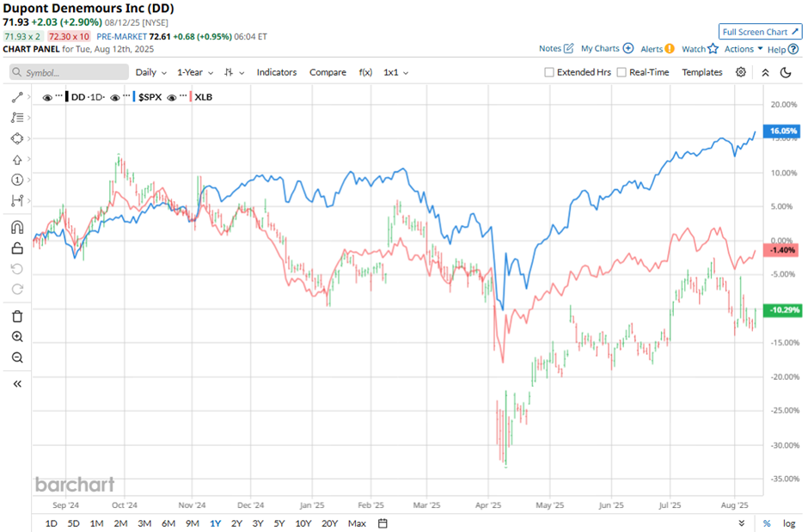Zoom in with the plus magnifier
This screenshot has width=808, height=532.
click(x=17, y=337)
